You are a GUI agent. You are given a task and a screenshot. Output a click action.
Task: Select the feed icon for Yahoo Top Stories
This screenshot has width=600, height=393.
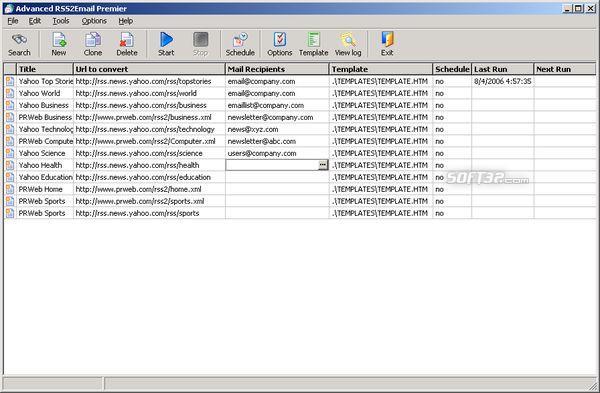(10, 81)
